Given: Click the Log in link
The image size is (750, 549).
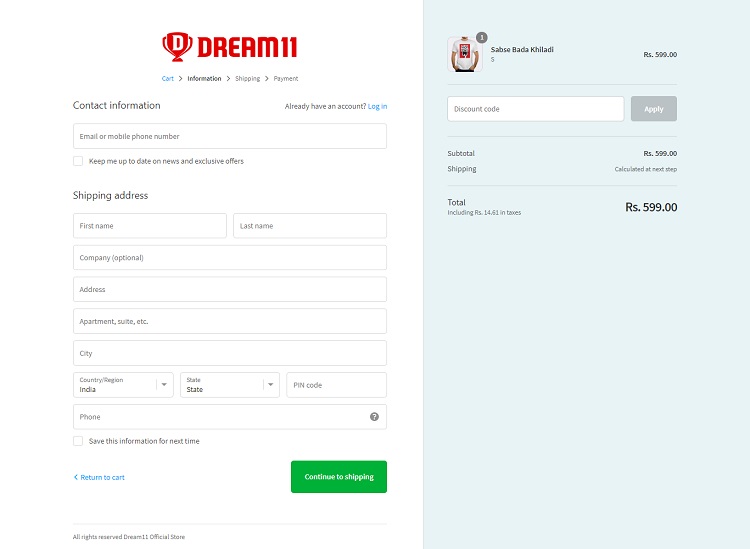Looking at the screenshot, I should click(x=377, y=106).
